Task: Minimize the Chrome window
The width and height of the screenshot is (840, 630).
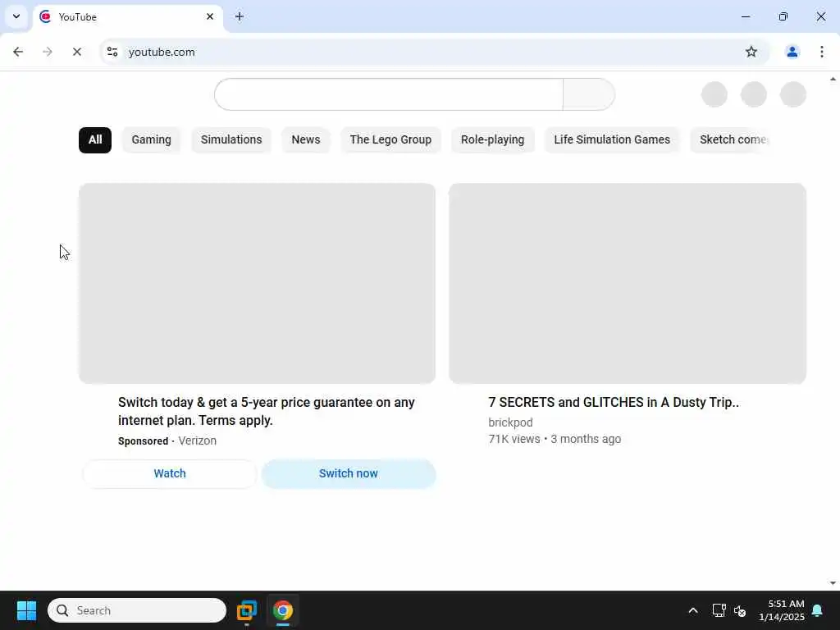Action: pyautogui.click(x=745, y=16)
